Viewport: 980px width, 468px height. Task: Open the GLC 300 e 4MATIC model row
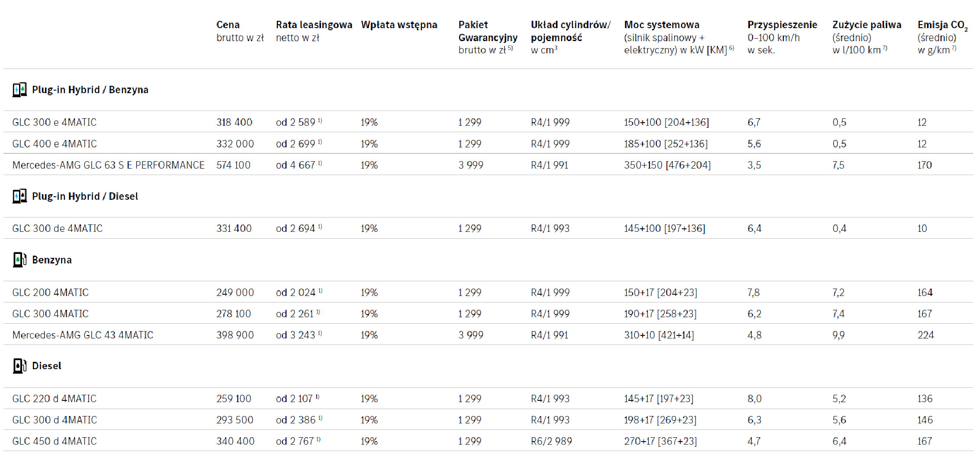point(54,122)
